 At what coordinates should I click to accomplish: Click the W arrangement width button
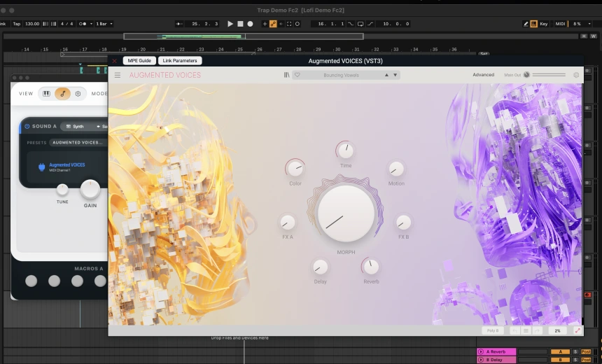click(x=594, y=36)
